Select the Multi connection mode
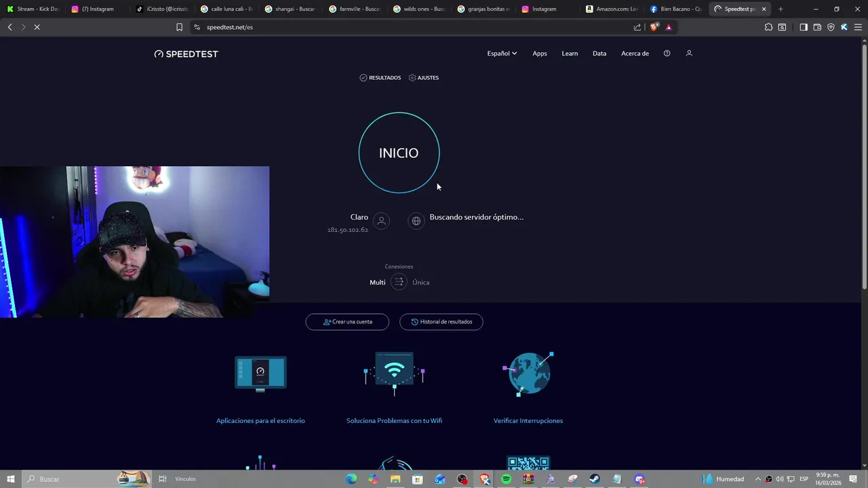Screen dimensions: 868x488 [x=377, y=283]
